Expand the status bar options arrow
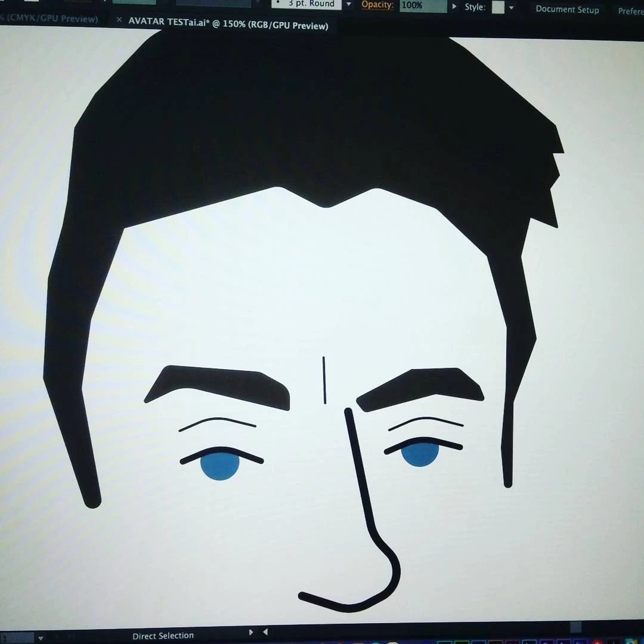 pyautogui.click(x=250, y=632)
